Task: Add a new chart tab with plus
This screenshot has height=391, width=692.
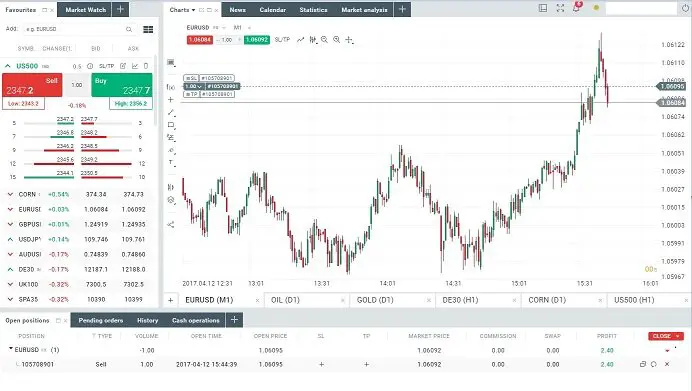Action: tap(170, 300)
